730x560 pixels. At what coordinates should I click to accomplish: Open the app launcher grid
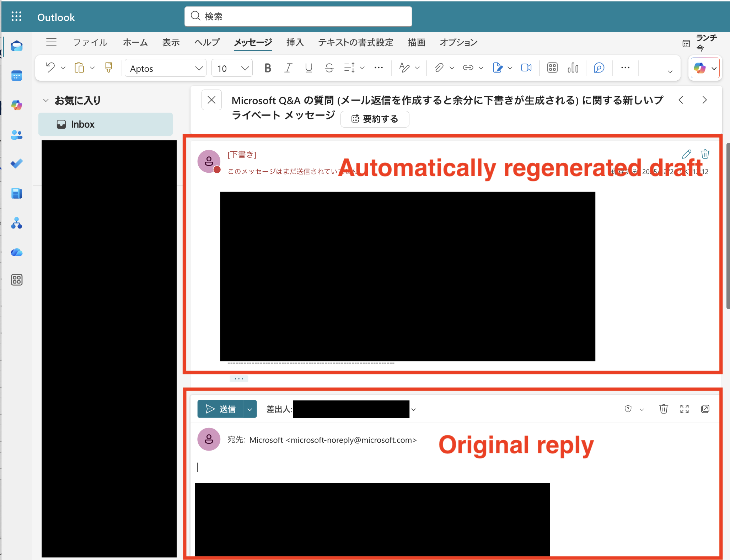pos(16,17)
